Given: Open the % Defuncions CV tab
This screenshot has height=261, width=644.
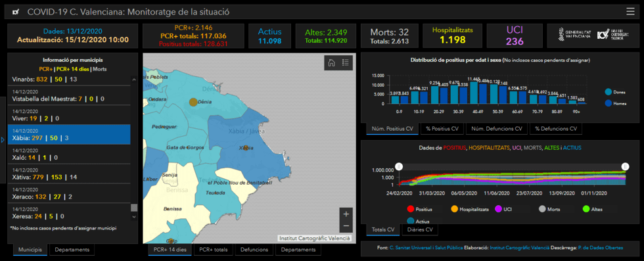Looking at the screenshot, I should (x=556, y=129).
